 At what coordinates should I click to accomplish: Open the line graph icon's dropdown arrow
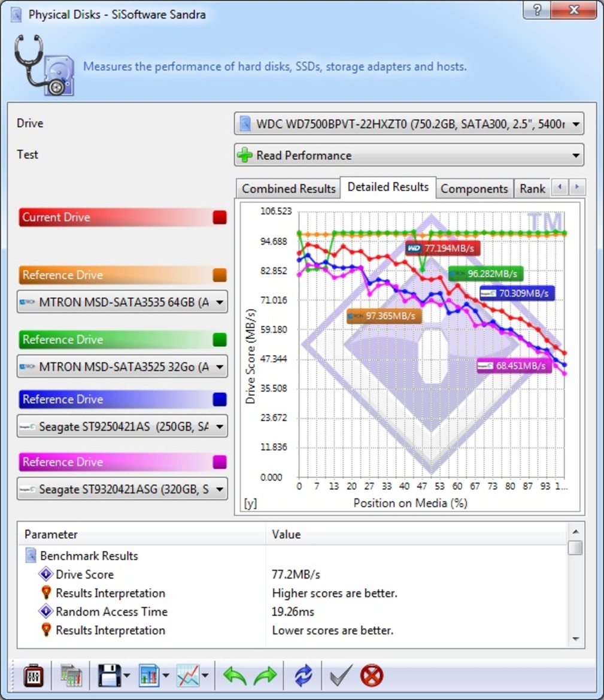click(205, 675)
